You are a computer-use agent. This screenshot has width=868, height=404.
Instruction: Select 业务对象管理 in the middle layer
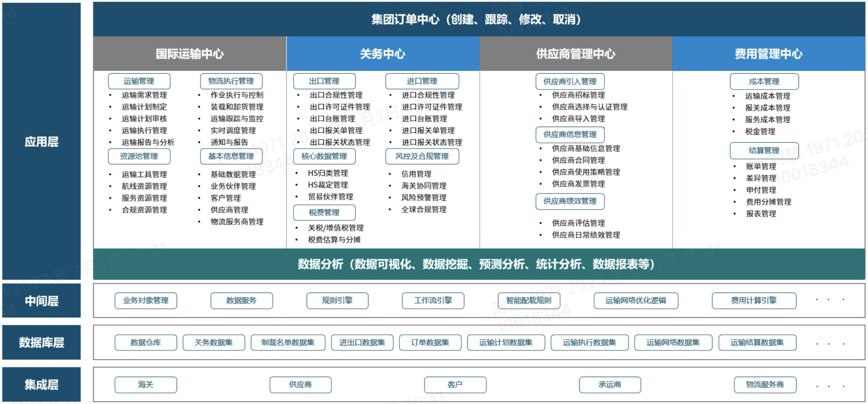pyautogui.click(x=145, y=301)
